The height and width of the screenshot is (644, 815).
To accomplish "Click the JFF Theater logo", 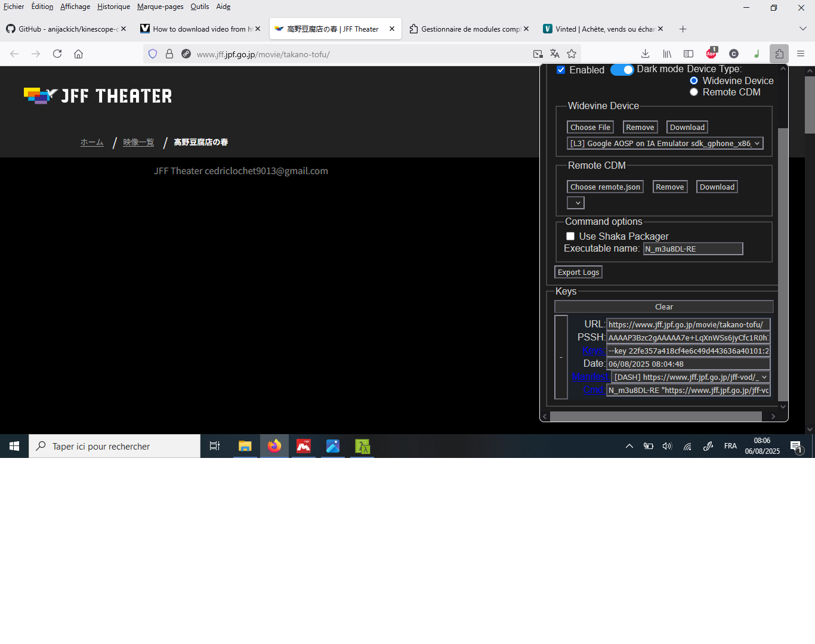I will point(98,95).
